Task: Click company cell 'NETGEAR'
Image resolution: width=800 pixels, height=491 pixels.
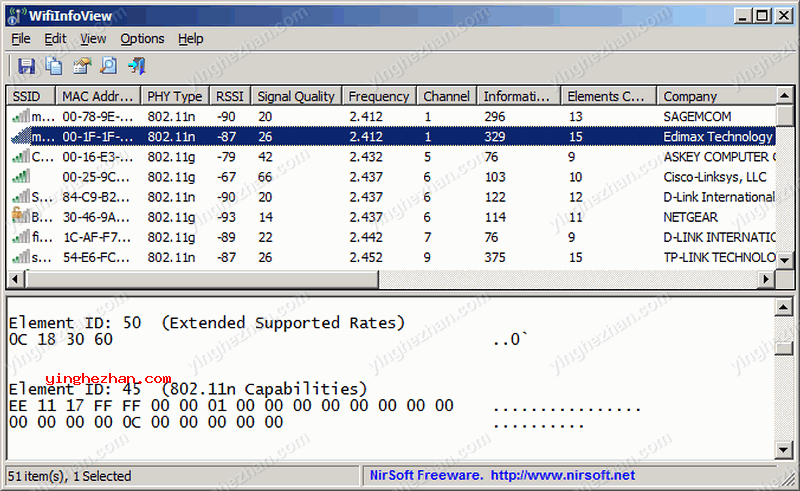Action: pyautogui.click(x=690, y=217)
